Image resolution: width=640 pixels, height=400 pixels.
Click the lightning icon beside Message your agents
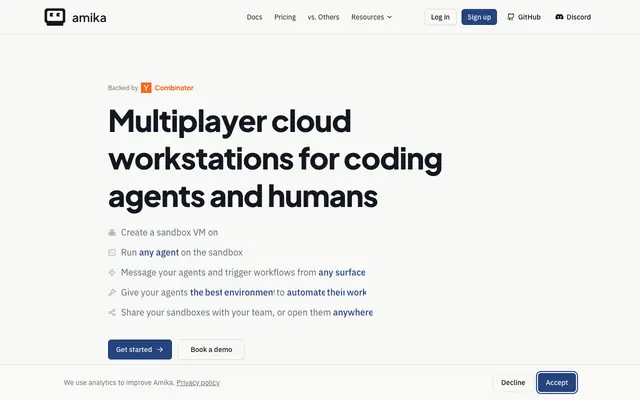(x=112, y=273)
